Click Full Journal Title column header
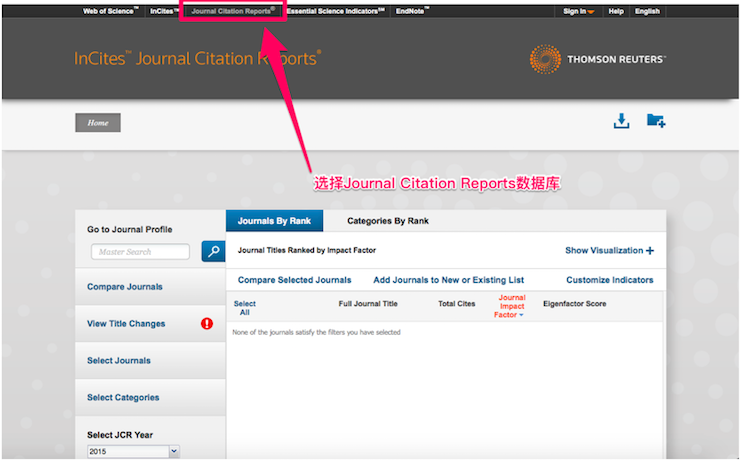Image resolution: width=740 pixels, height=460 pixels. (x=368, y=304)
